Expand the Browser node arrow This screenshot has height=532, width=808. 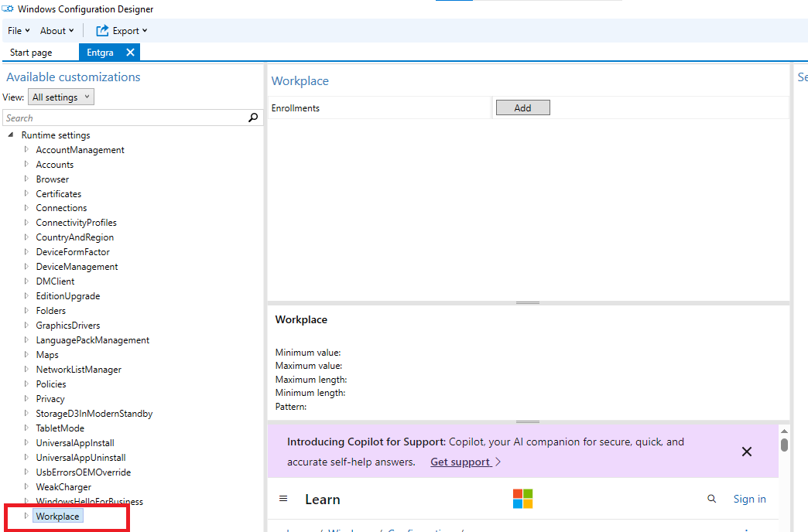click(26, 179)
